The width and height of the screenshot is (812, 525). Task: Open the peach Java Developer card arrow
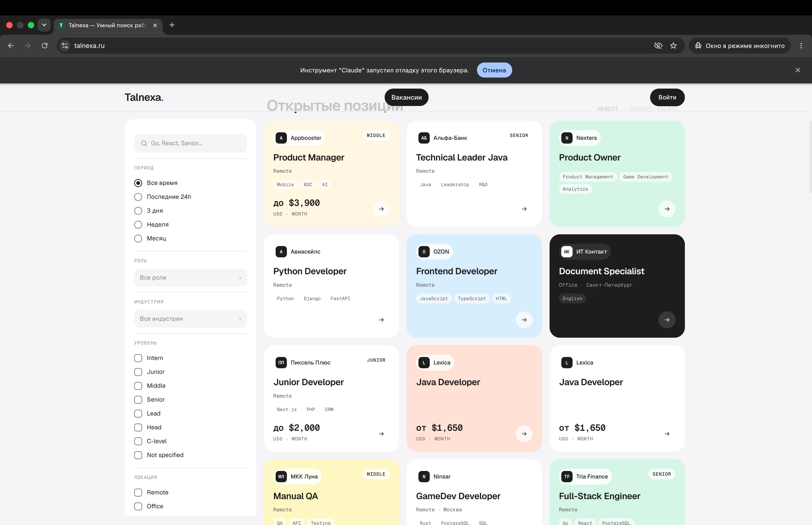pos(524,434)
